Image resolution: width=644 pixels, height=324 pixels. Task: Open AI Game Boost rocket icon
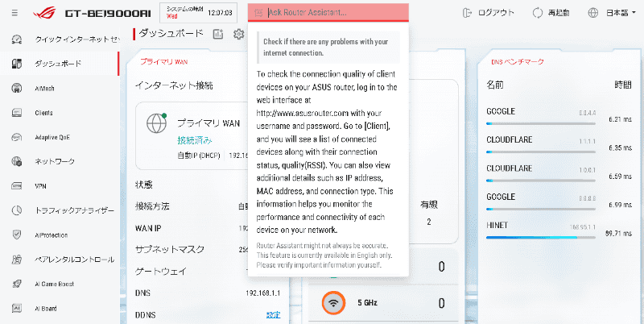coord(16,285)
